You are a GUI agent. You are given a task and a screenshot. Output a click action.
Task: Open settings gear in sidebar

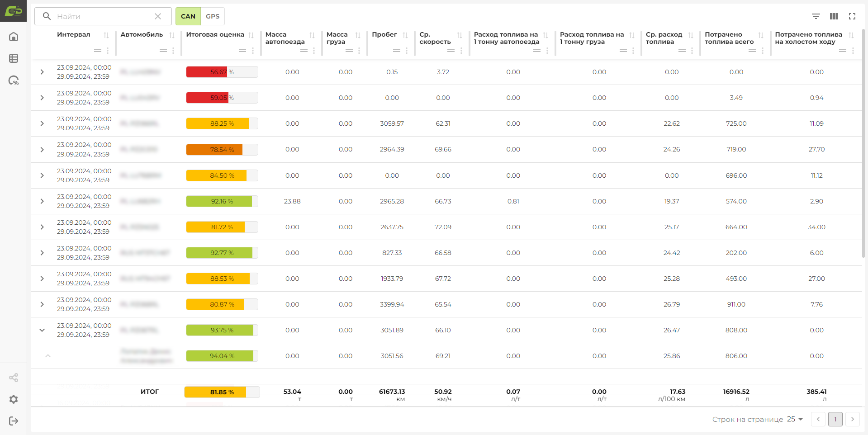[14, 399]
